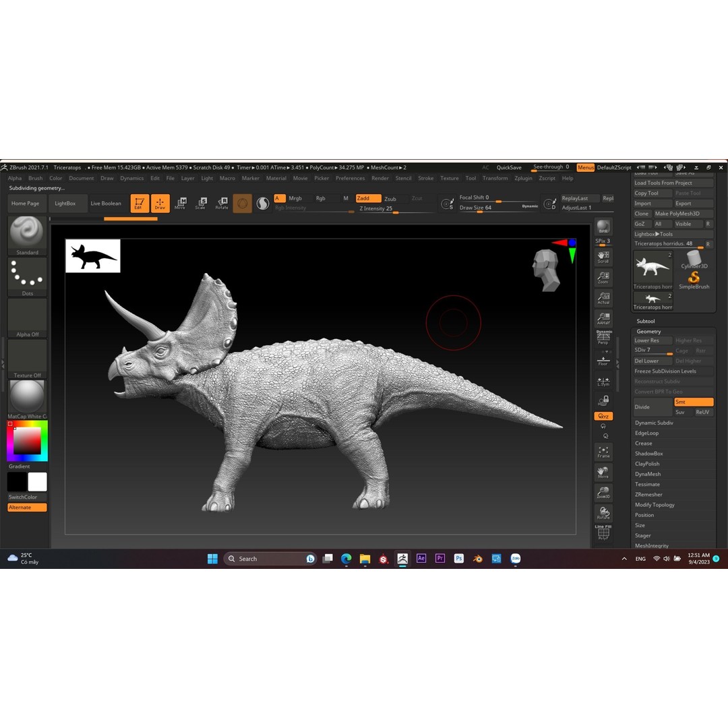Open Photoshop from the taskbar

tap(459, 559)
